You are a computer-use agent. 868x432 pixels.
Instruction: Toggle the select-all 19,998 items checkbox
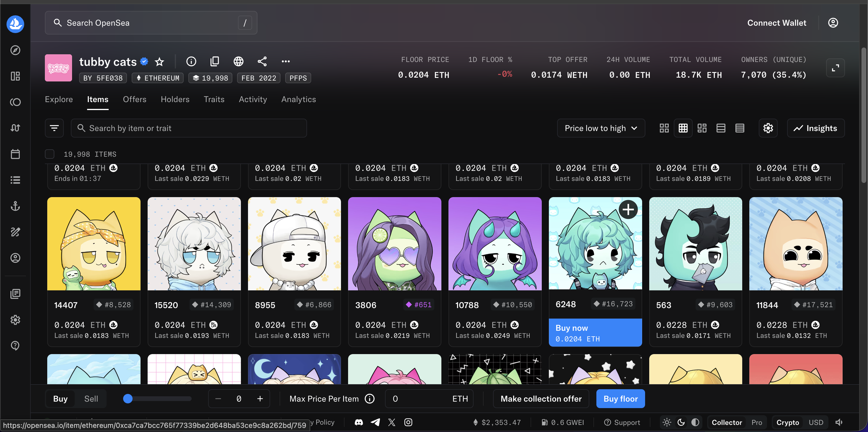click(50, 154)
